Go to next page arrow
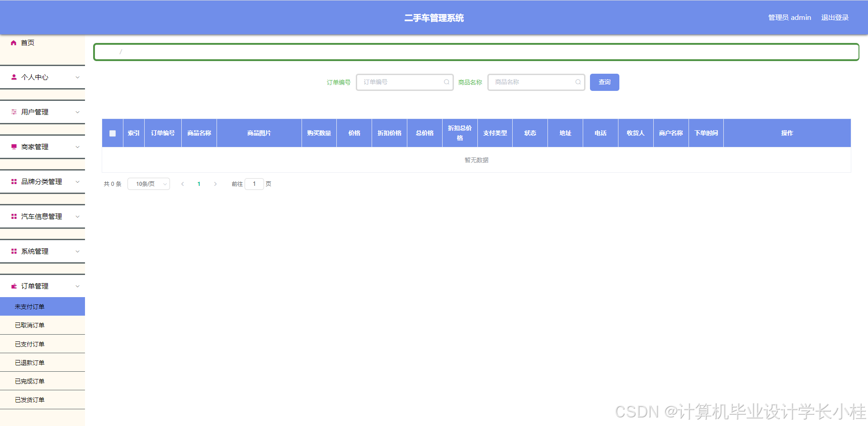The height and width of the screenshot is (426, 868). tap(215, 184)
